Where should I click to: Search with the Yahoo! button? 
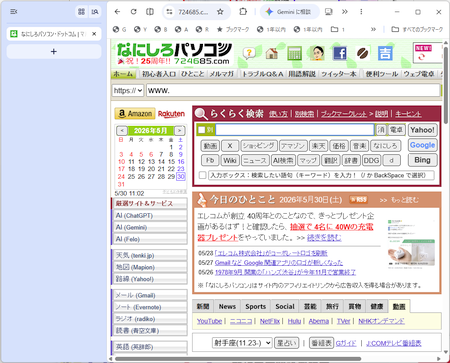click(422, 130)
